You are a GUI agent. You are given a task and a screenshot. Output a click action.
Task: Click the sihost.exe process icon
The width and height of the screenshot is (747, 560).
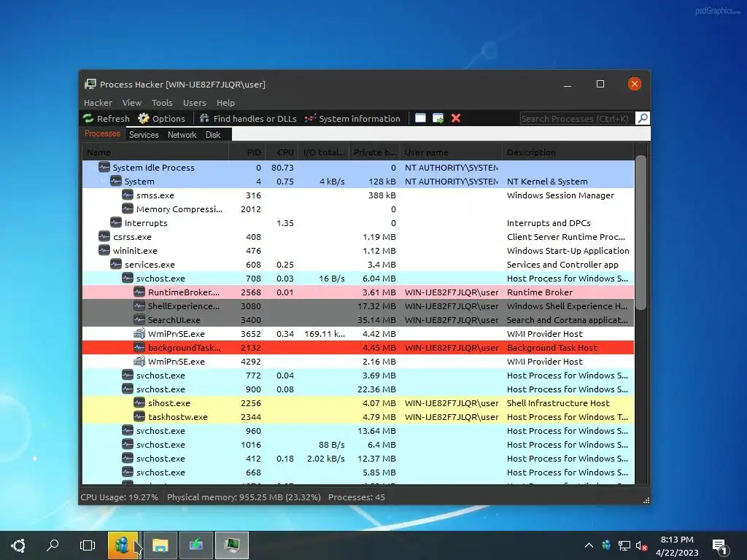(139, 402)
